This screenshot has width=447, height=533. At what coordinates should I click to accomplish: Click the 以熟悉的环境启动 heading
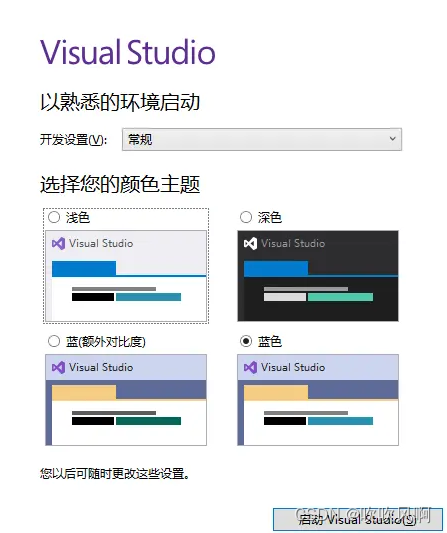coord(120,102)
